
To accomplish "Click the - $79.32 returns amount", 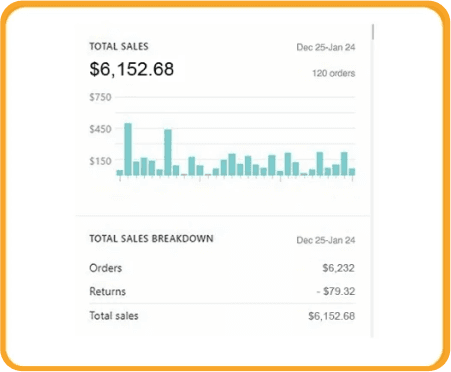I will coord(336,291).
